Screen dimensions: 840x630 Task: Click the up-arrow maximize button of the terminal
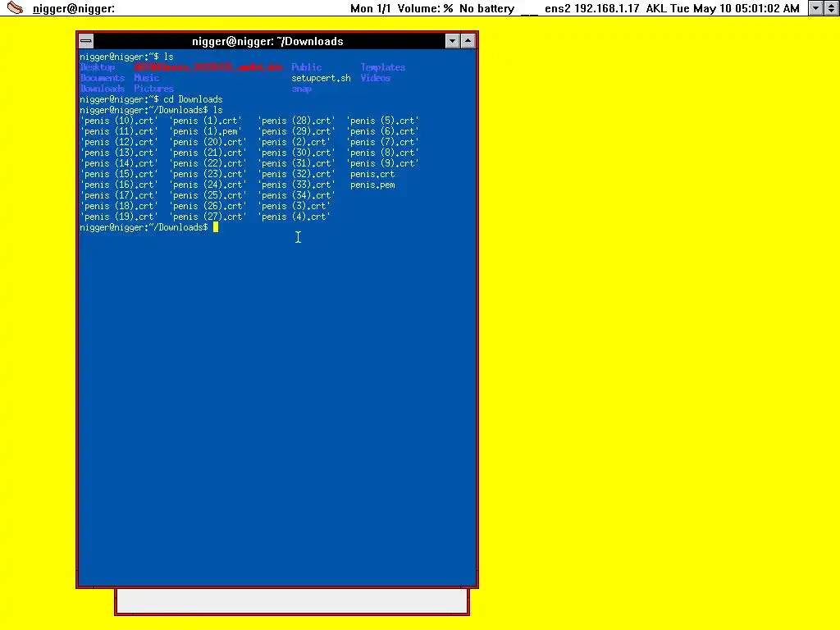click(468, 41)
